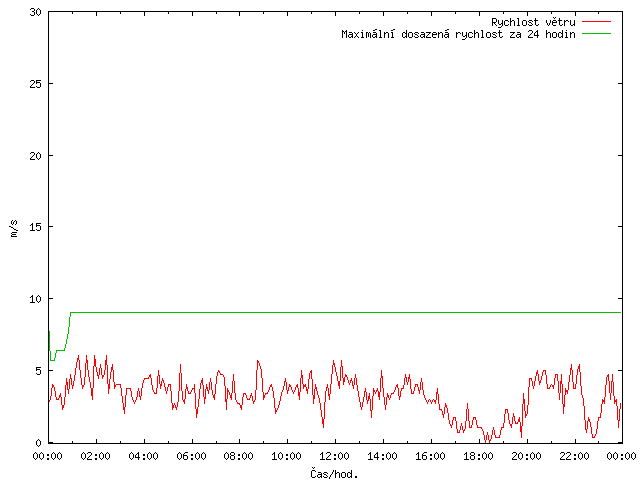Click the legend label 'Rychlost větru'
This screenshot has height=480, width=640.
pos(533,22)
